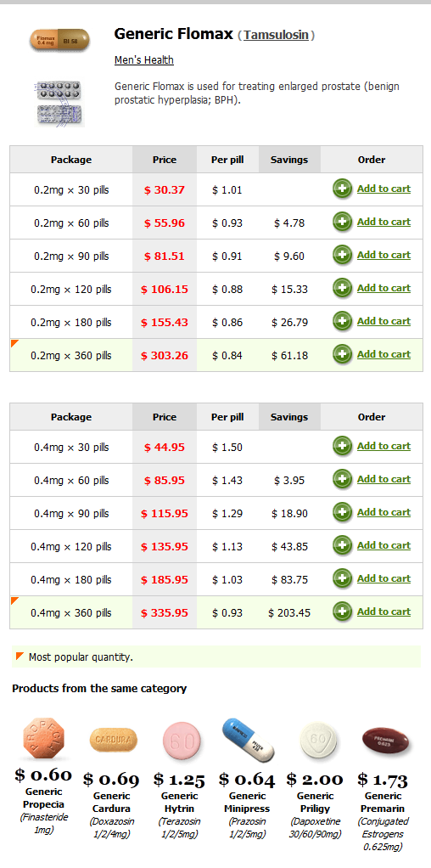Click green plus icon for 0.4mg × 180 pills
This screenshot has width=431, height=868.
pyautogui.click(x=342, y=579)
